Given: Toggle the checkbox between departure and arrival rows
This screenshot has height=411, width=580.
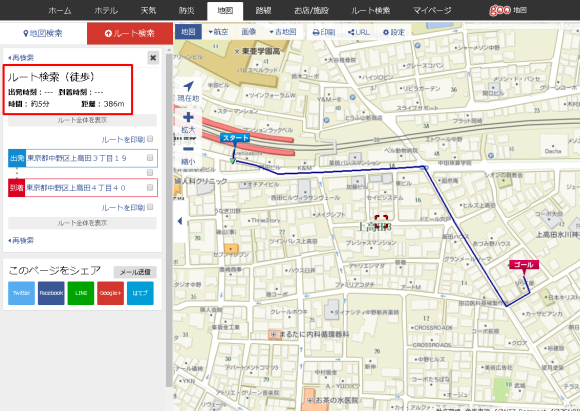Looking at the screenshot, I should point(150,172).
